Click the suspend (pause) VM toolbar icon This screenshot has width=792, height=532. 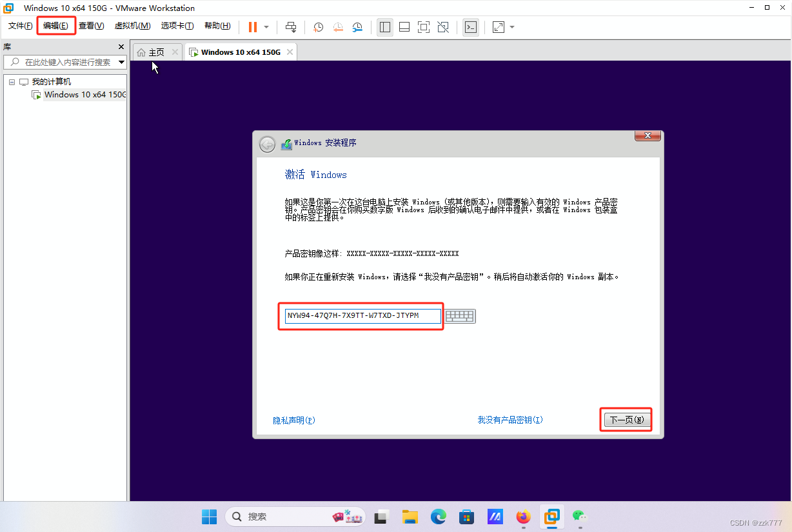pyautogui.click(x=252, y=27)
